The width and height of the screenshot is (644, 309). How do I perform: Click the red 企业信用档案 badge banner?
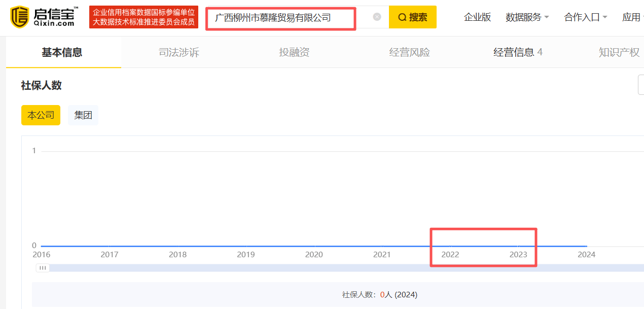pos(144,17)
